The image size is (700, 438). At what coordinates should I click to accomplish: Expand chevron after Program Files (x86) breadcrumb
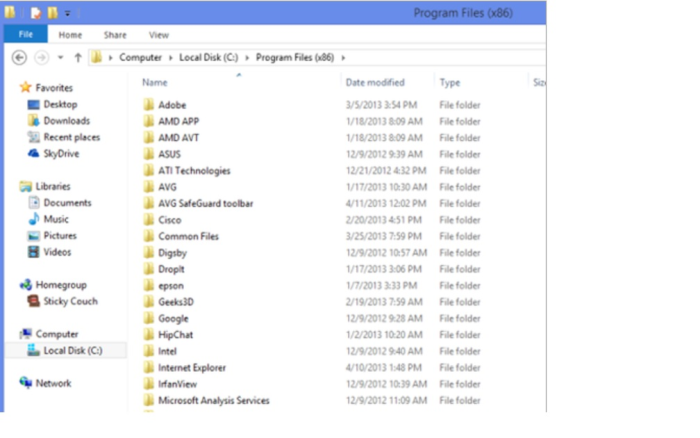tap(343, 58)
